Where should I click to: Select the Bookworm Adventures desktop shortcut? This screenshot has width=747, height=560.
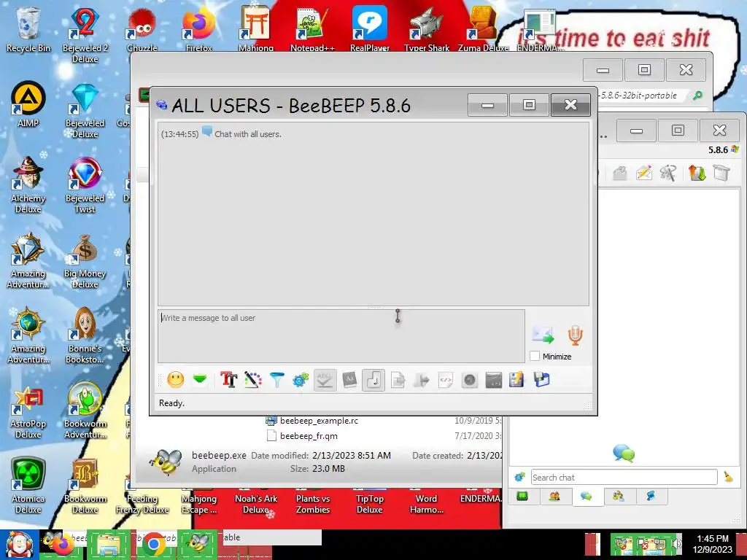click(85, 410)
